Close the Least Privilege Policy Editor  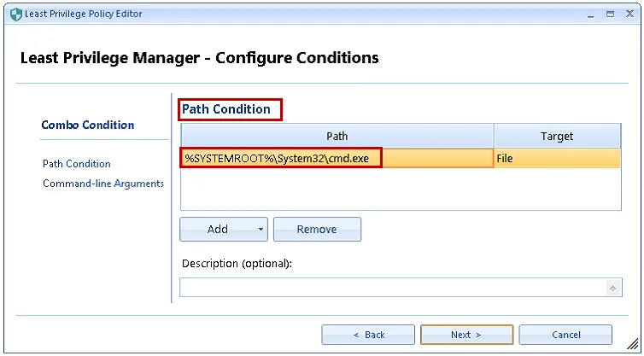(x=629, y=15)
